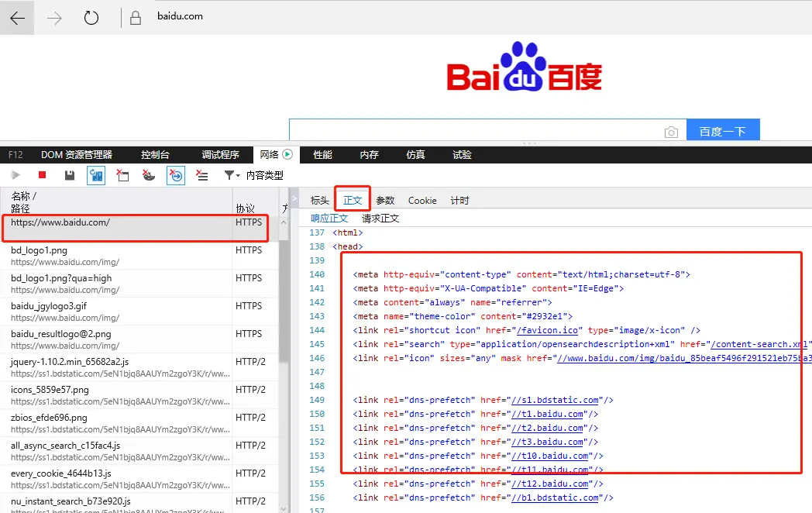The height and width of the screenshot is (513, 812).
Task: Click the address bar text baidu.com
Action: tap(180, 16)
